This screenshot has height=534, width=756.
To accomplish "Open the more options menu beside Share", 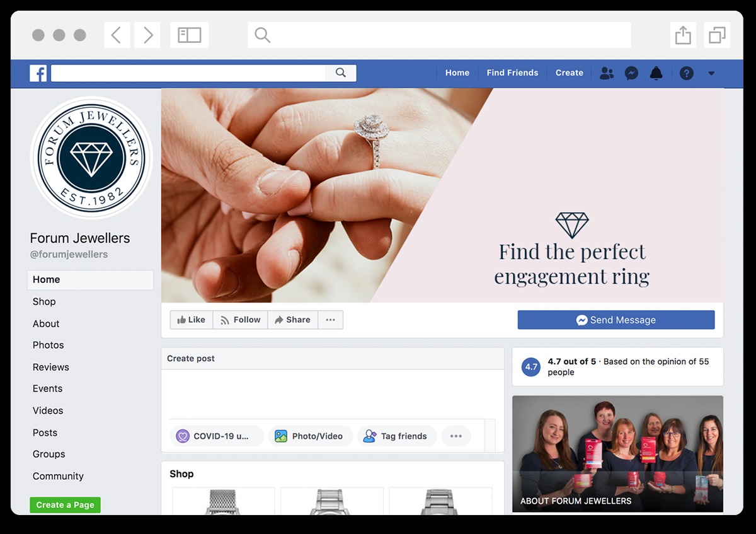I will (330, 320).
